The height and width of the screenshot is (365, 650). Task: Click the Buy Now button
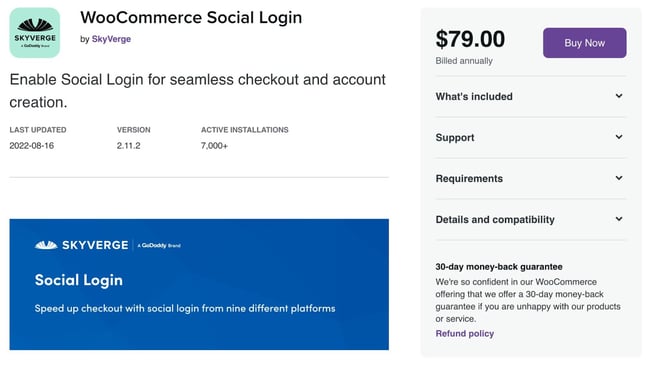tap(585, 43)
